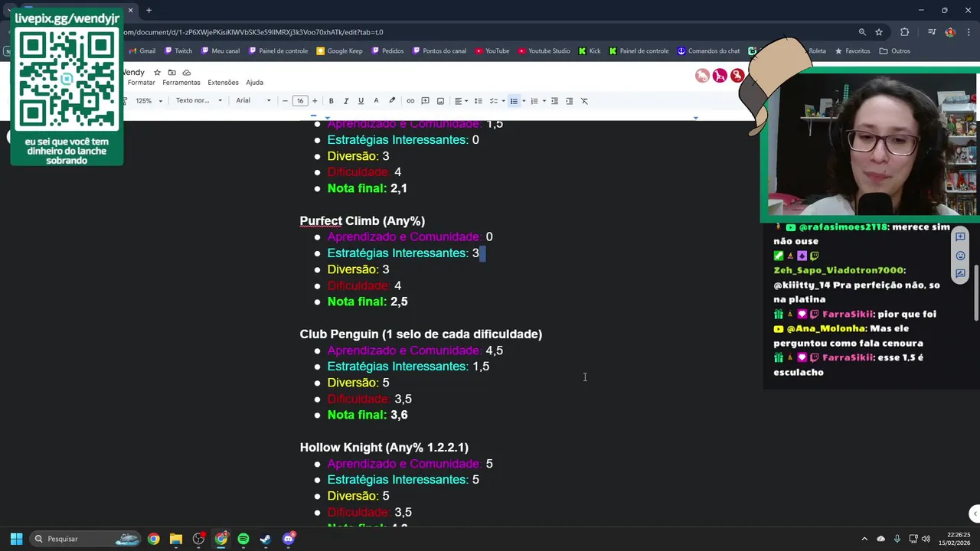Open the text color picker
980x551 pixels.
[x=376, y=101]
